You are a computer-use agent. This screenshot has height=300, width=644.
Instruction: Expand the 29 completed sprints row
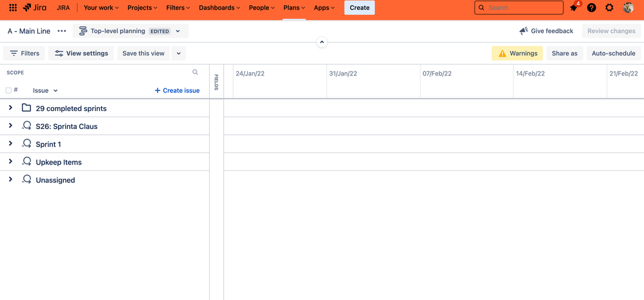click(x=11, y=108)
